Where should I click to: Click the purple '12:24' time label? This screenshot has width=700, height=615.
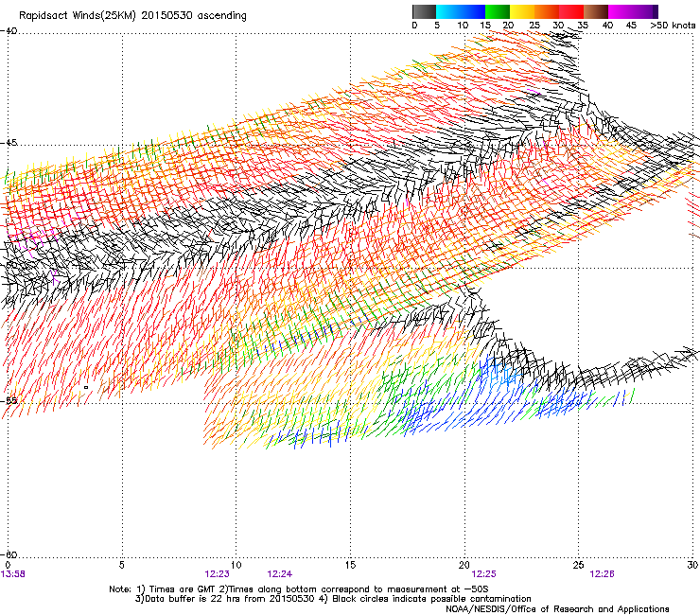(279, 574)
